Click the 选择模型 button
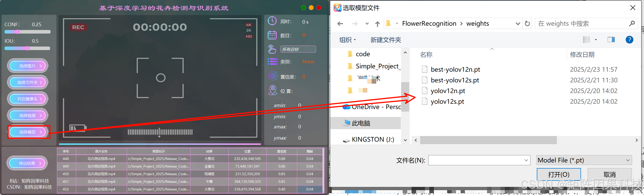 click(x=27, y=132)
